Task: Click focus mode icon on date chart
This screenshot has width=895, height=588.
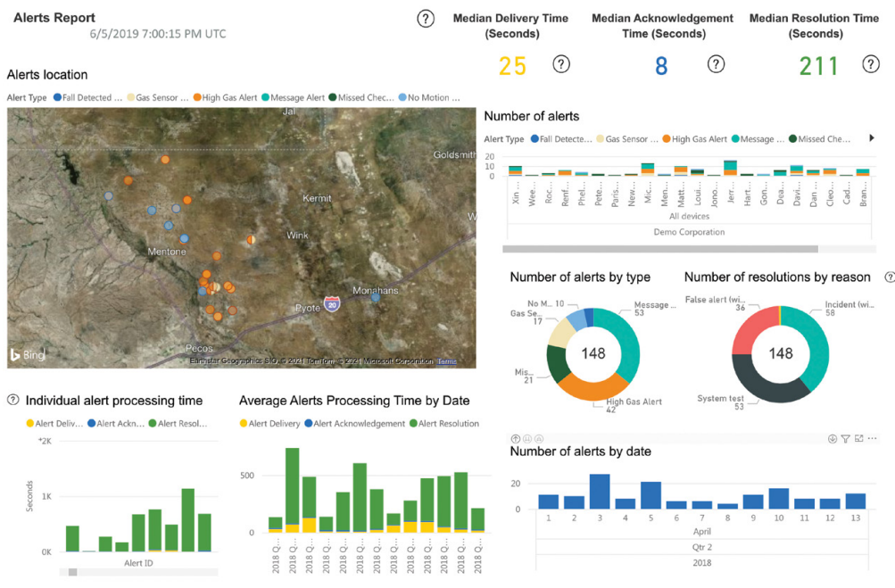Action: 858,439
